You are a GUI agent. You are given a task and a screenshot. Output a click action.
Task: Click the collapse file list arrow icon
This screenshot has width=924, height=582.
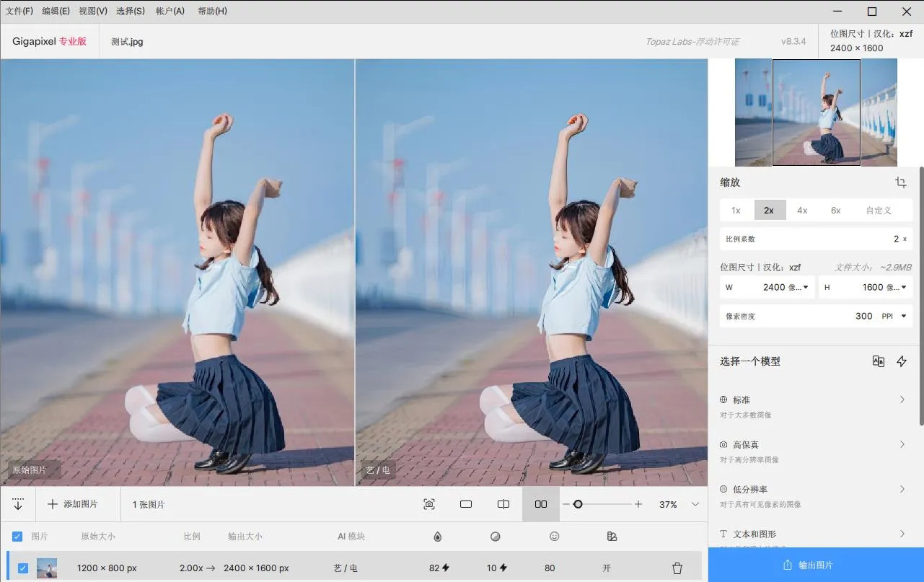18,504
